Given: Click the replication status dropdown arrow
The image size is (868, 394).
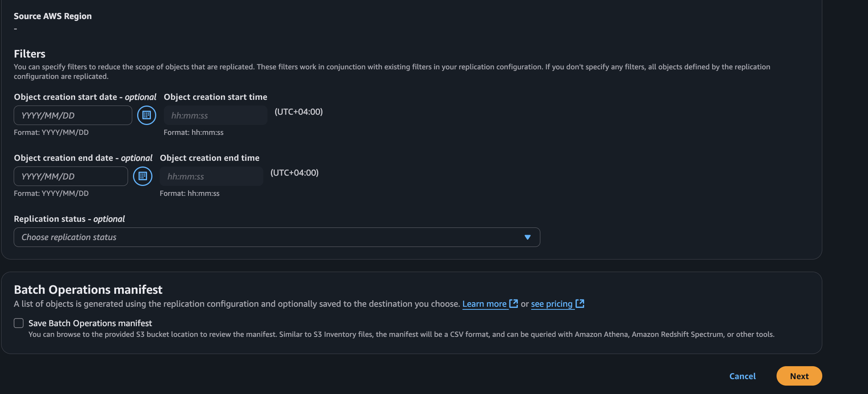Looking at the screenshot, I should coord(527,237).
